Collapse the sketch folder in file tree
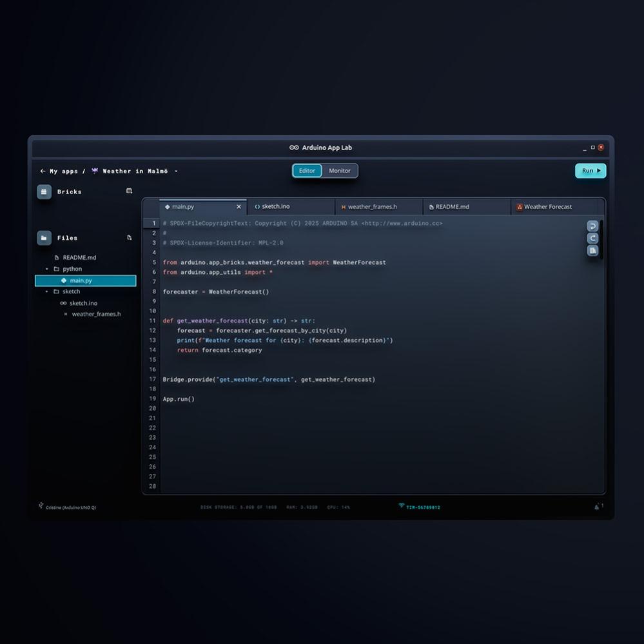Image resolution: width=644 pixels, height=644 pixels. [47, 291]
